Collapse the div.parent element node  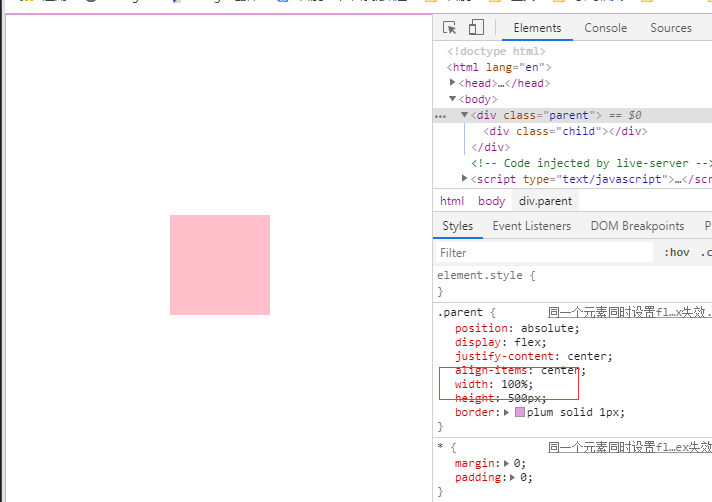pyautogui.click(x=464, y=115)
